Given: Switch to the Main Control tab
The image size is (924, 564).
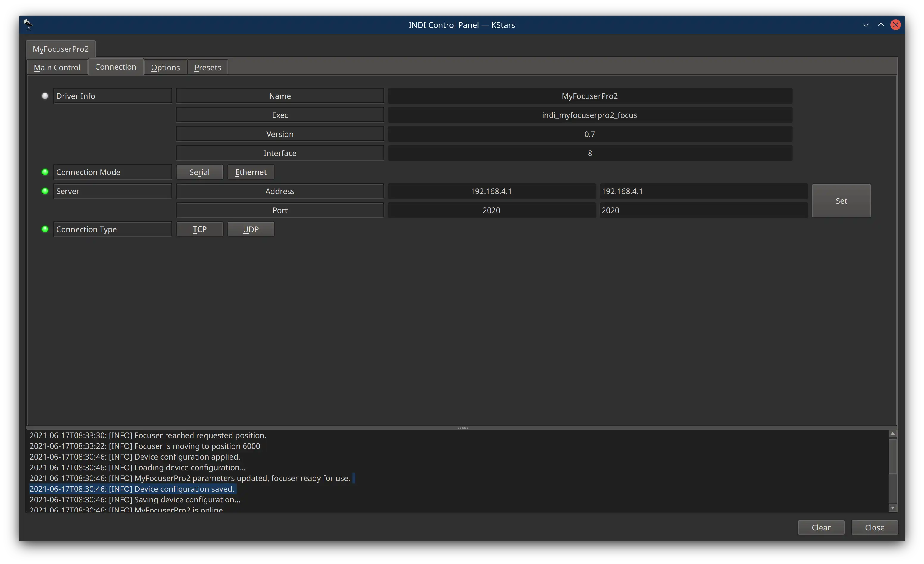Looking at the screenshot, I should 57,67.
